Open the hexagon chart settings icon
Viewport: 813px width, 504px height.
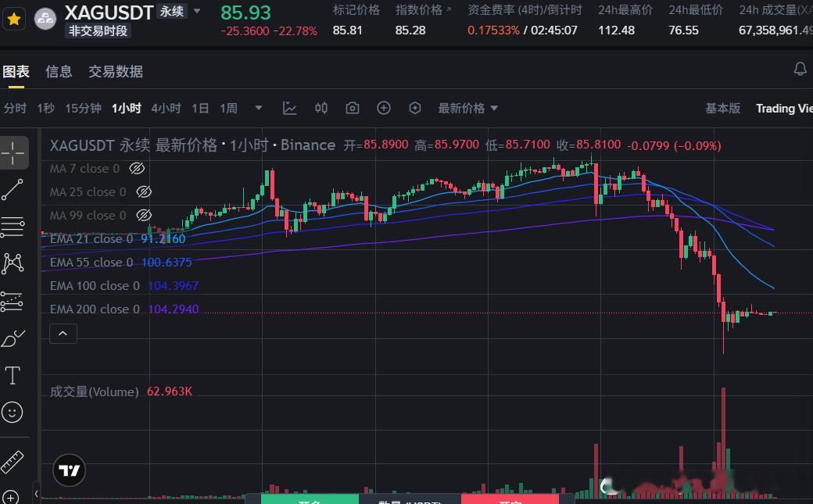415,108
